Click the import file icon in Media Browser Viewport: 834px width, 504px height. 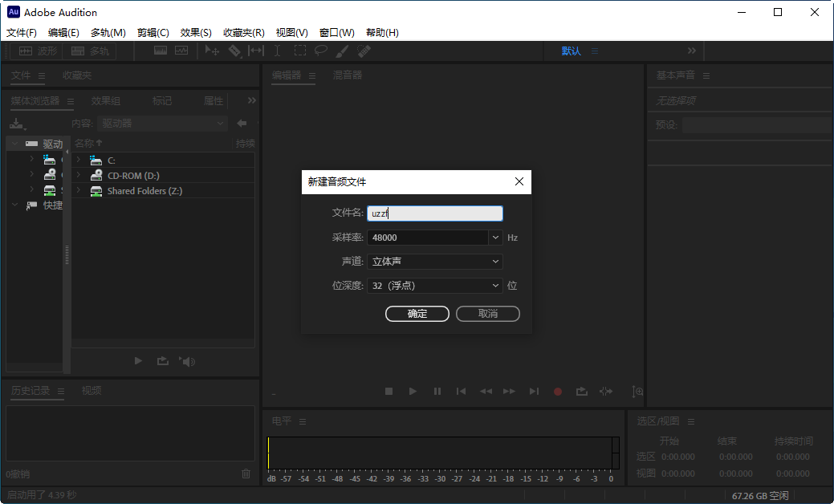pyautogui.click(x=18, y=124)
